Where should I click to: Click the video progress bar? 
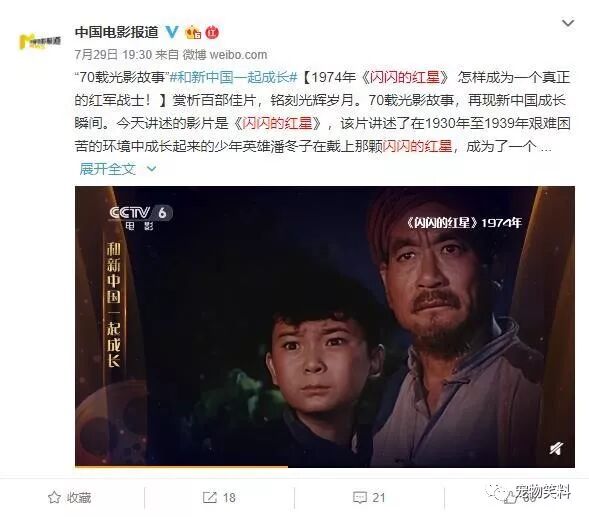(325, 466)
